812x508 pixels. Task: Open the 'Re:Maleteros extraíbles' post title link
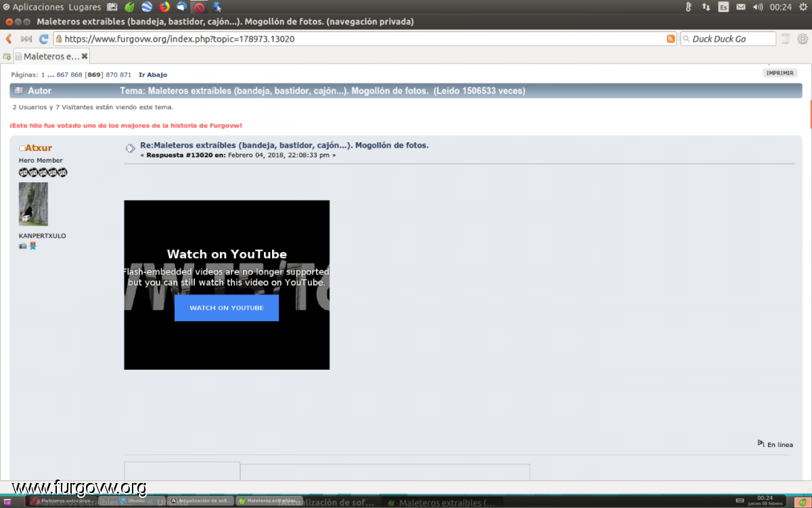click(x=284, y=145)
